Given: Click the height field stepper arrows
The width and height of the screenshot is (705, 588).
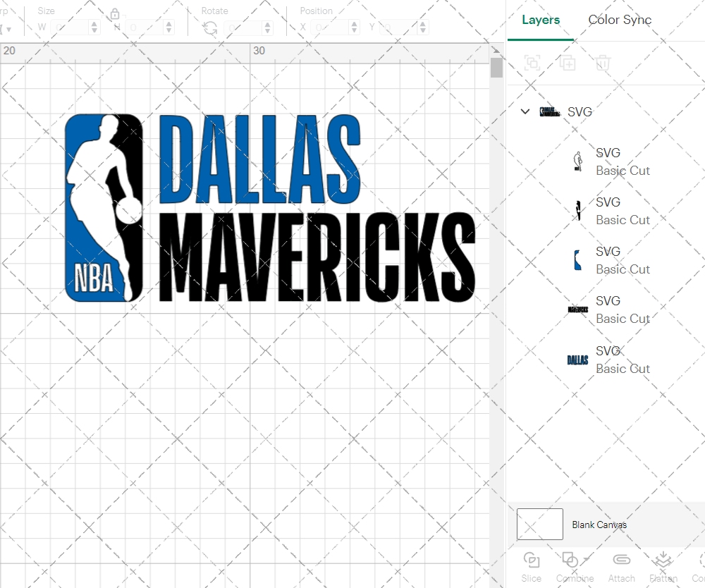Looking at the screenshot, I should click(x=168, y=27).
